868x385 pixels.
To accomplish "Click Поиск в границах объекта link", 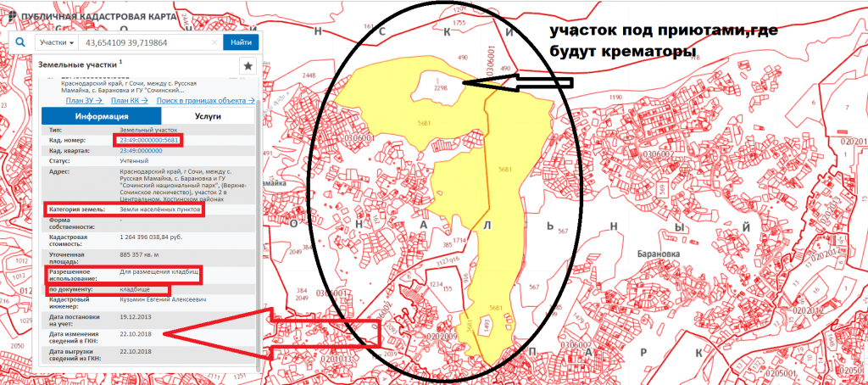I will 202,100.
